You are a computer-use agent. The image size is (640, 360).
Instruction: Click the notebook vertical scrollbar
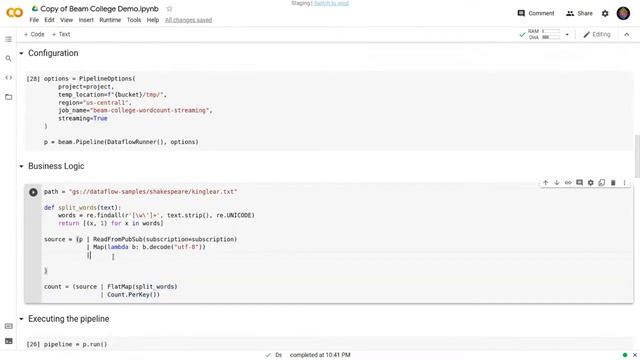click(637, 157)
